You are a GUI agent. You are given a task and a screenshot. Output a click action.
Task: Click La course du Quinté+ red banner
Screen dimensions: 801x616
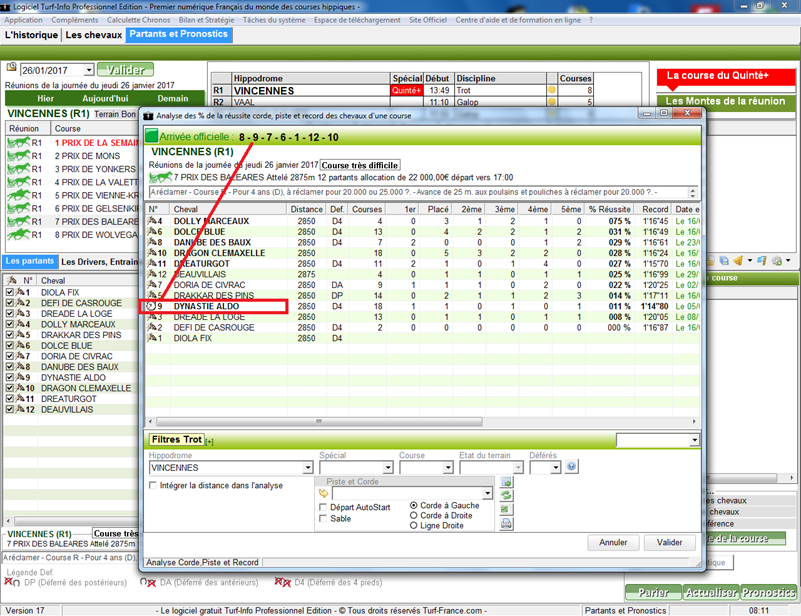click(726, 76)
